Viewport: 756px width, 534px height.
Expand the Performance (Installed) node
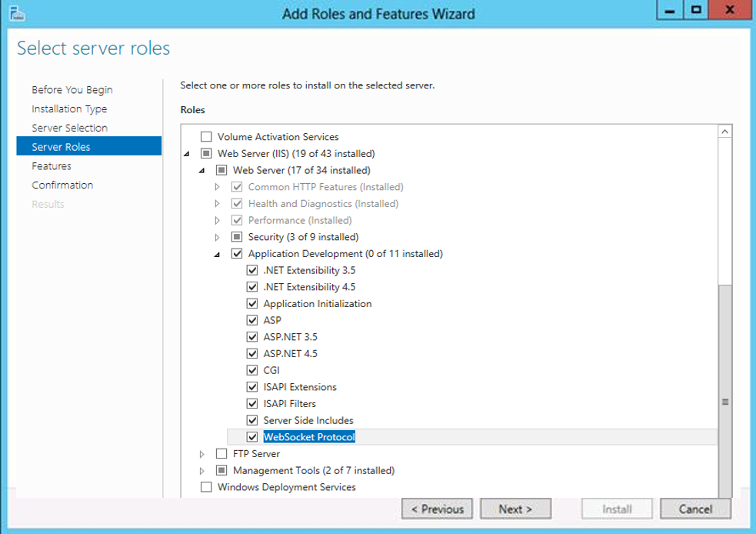coord(218,221)
